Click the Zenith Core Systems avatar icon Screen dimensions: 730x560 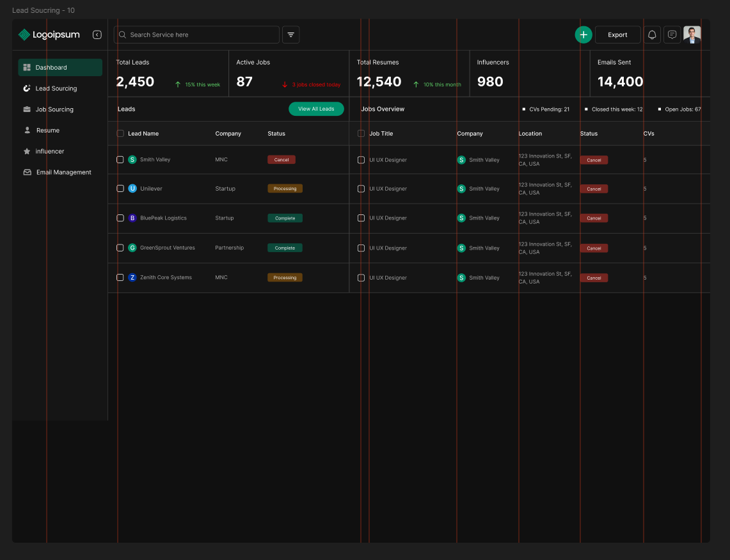(x=132, y=278)
